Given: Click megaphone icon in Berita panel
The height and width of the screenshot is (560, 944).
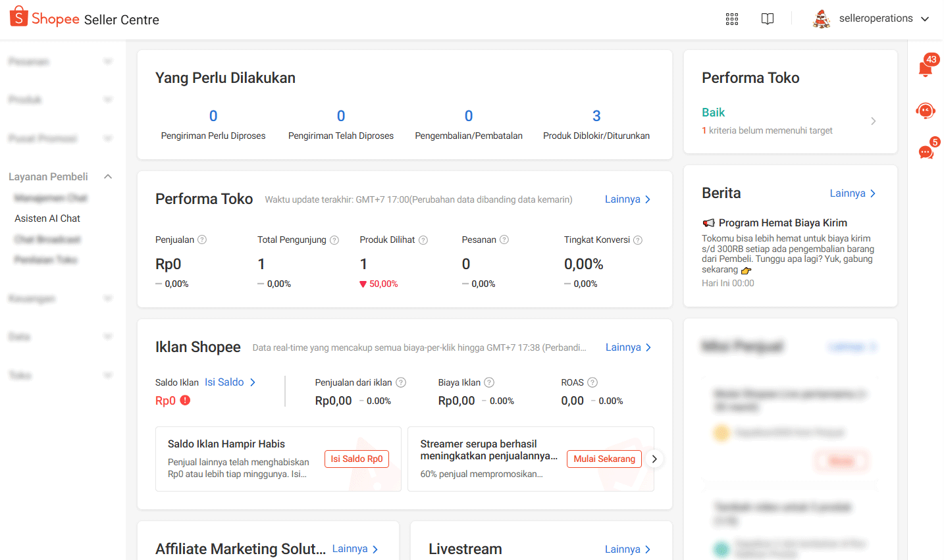Looking at the screenshot, I should pyautogui.click(x=709, y=223).
